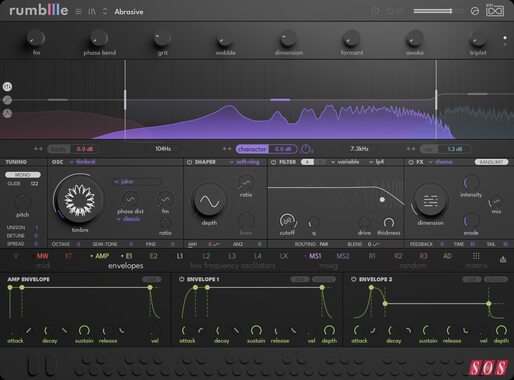The height and width of the screenshot is (380, 514).
Task: Click the awake macro knob
Action: coord(414,39)
